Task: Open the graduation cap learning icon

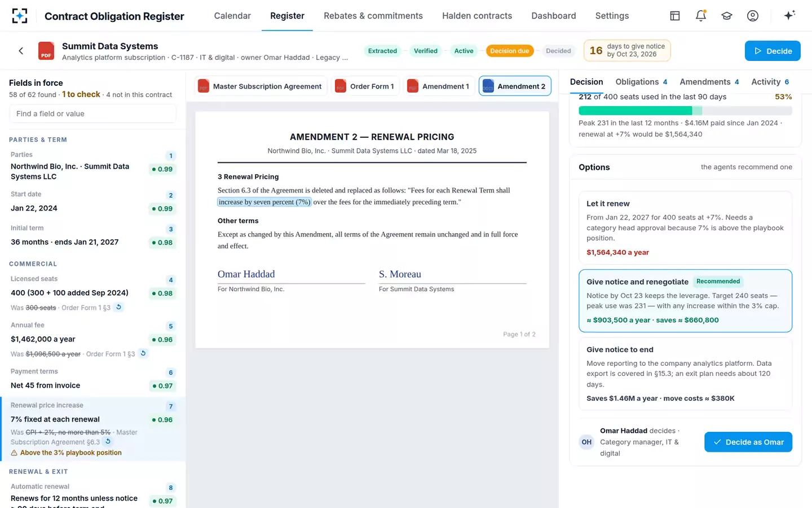Action: (x=727, y=16)
